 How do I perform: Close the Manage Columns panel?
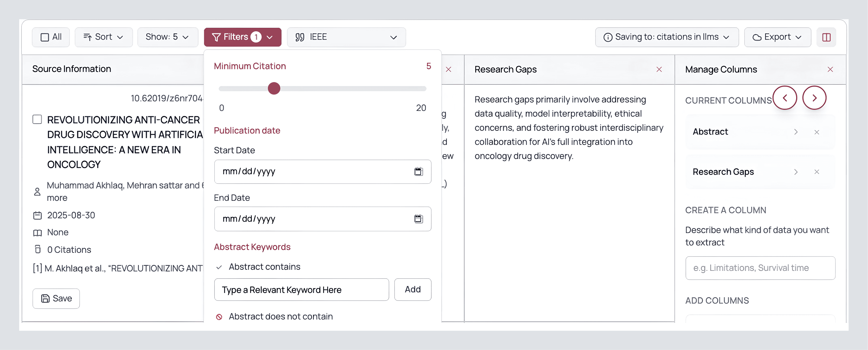[x=830, y=69]
